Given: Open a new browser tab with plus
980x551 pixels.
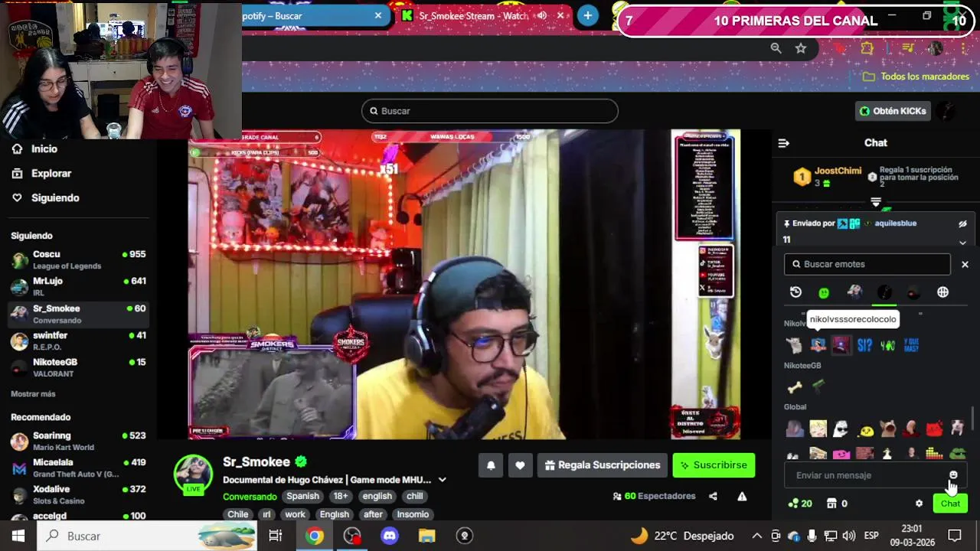Looking at the screenshot, I should click(587, 15).
